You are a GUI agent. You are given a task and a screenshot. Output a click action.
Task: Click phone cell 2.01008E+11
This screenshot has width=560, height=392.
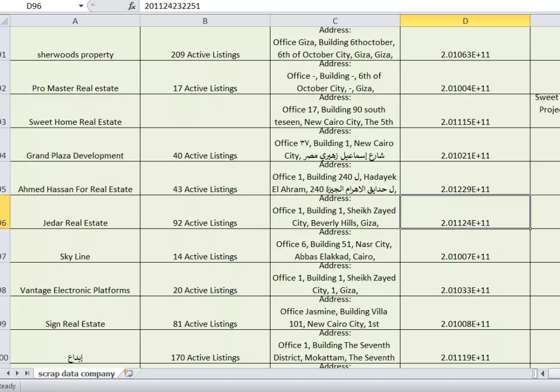tap(465, 312)
